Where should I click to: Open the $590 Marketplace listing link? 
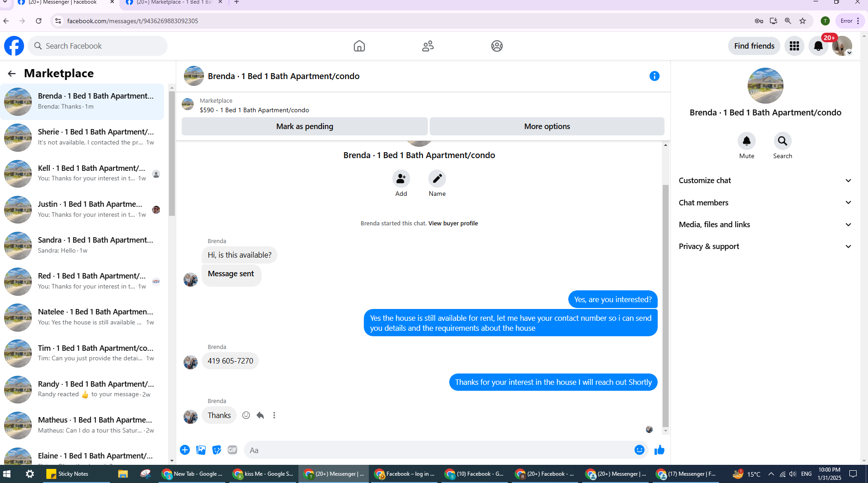click(254, 110)
